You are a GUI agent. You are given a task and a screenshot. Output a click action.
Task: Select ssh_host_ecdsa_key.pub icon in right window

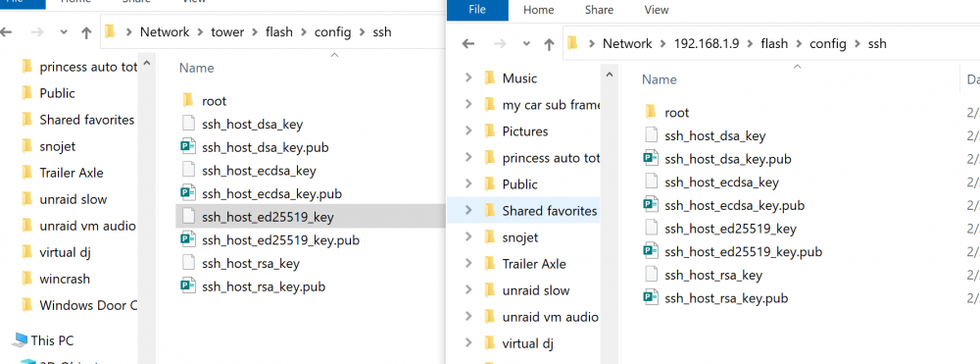(x=652, y=205)
